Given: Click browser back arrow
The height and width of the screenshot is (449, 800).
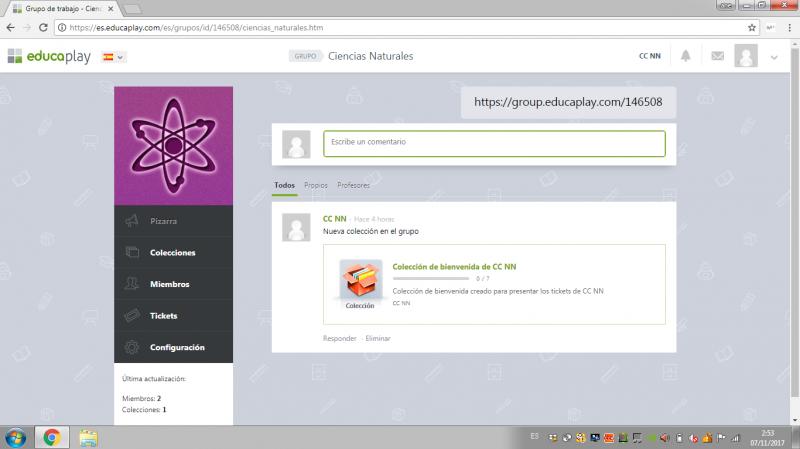Looking at the screenshot, I should (11, 28).
